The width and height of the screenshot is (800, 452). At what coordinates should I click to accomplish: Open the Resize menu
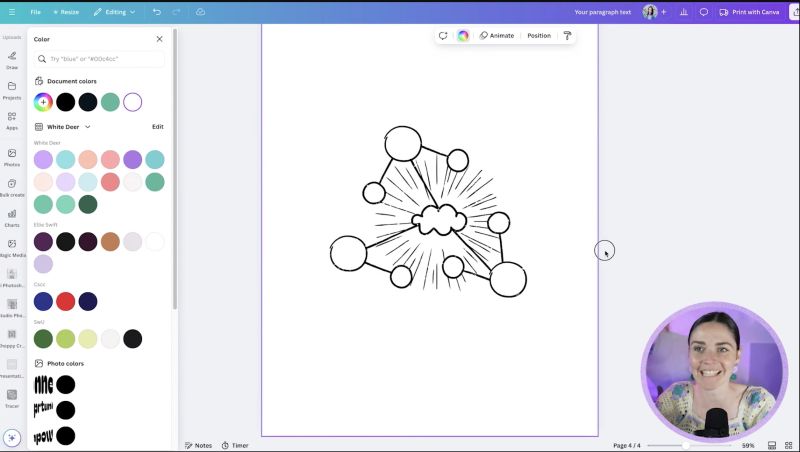(x=66, y=12)
